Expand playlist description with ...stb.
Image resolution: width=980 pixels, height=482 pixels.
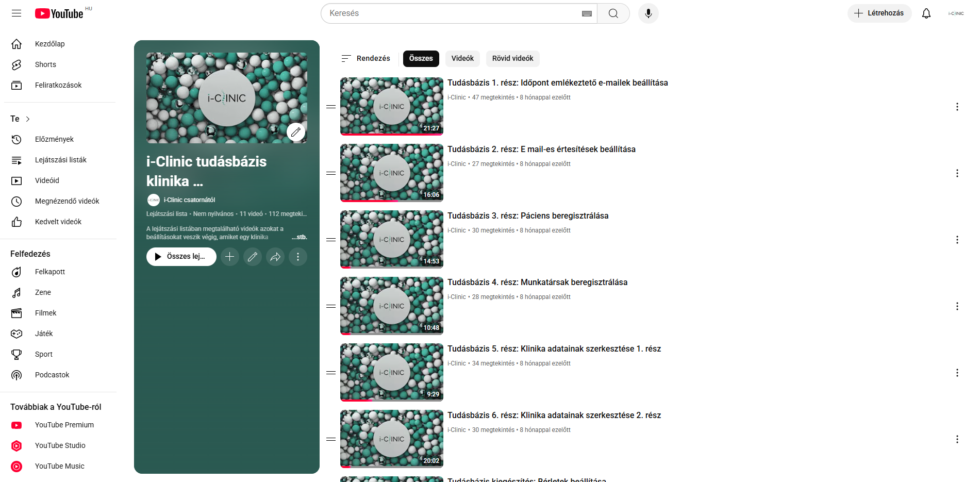(300, 237)
